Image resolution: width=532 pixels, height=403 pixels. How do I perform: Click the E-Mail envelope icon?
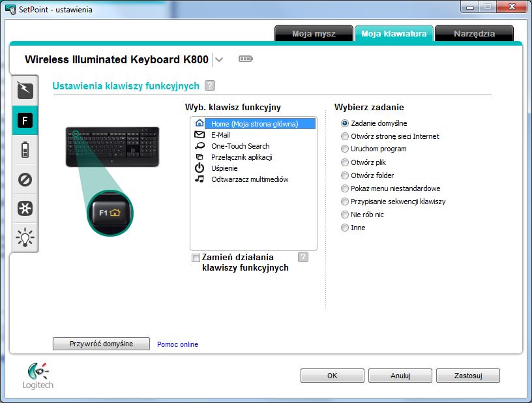[x=199, y=135]
